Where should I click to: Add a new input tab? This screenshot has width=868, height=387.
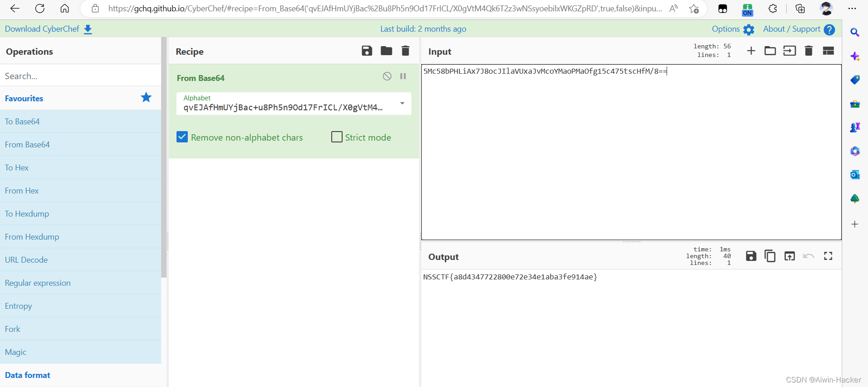[751, 51]
